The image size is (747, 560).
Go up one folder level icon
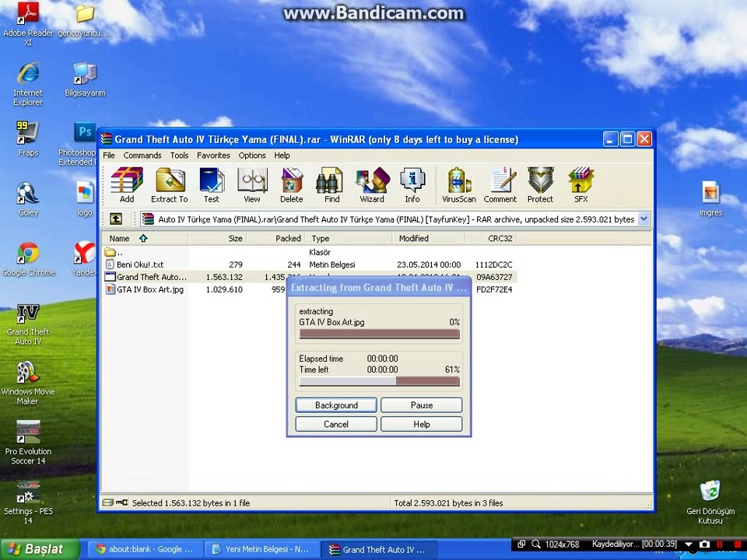tap(116, 219)
